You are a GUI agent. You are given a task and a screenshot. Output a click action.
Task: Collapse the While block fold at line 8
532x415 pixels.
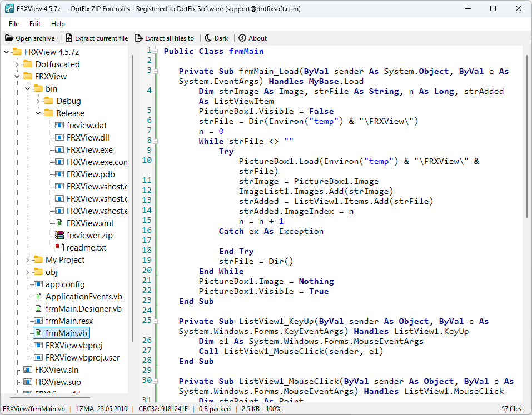[x=156, y=141]
